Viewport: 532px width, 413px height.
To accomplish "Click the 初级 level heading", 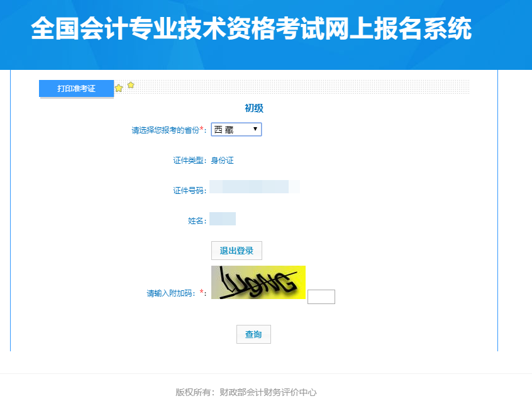I will (x=254, y=108).
